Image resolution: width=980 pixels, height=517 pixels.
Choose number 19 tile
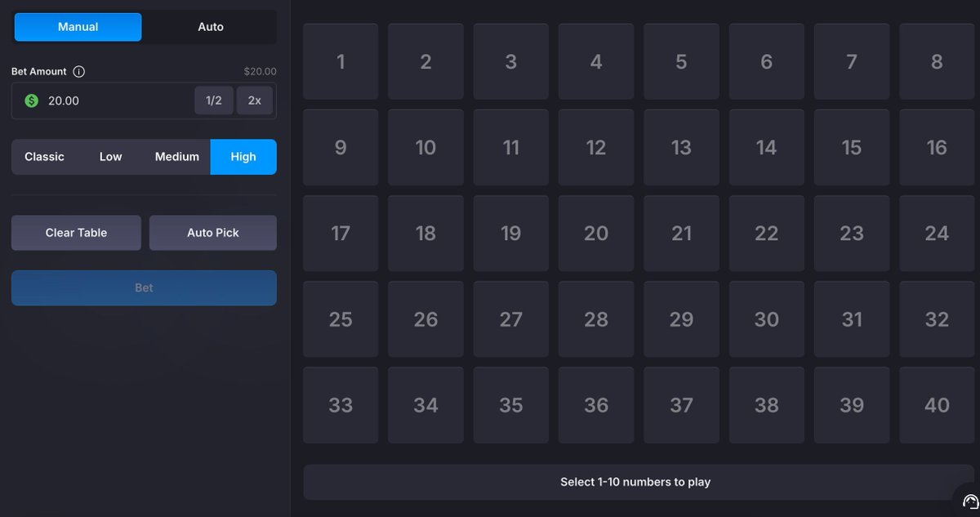(x=511, y=234)
